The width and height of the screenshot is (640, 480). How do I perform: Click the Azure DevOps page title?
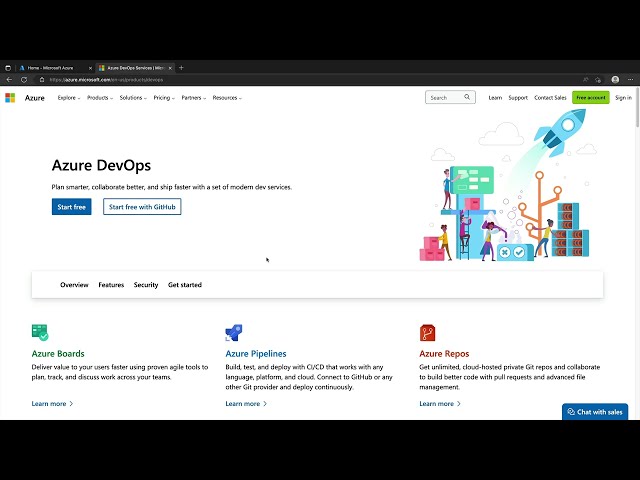click(101, 165)
